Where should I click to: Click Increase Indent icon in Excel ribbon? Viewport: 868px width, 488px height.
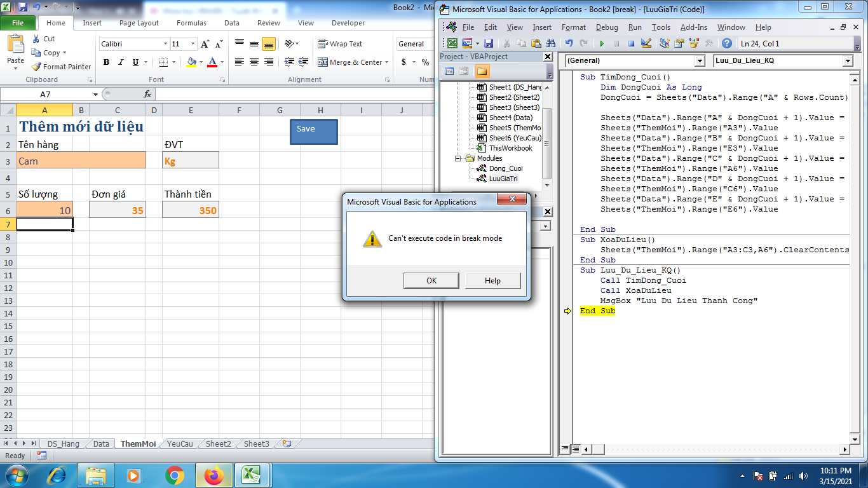click(304, 62)
